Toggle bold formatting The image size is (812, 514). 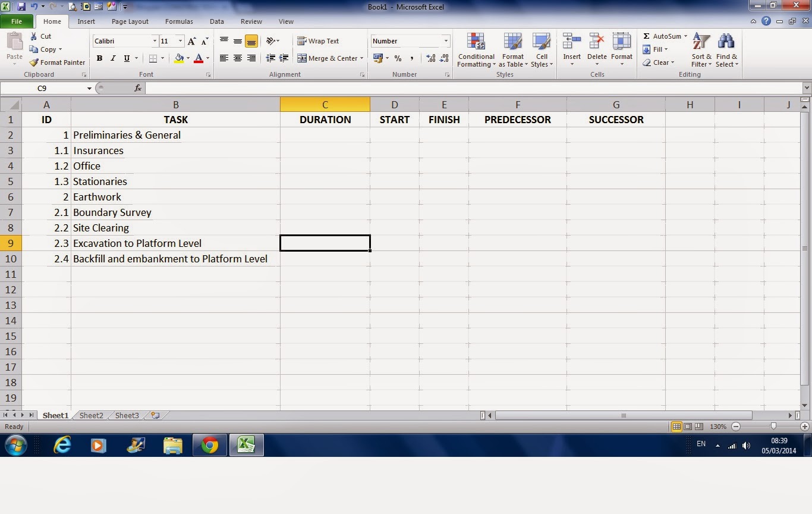(x=99, y=58)
